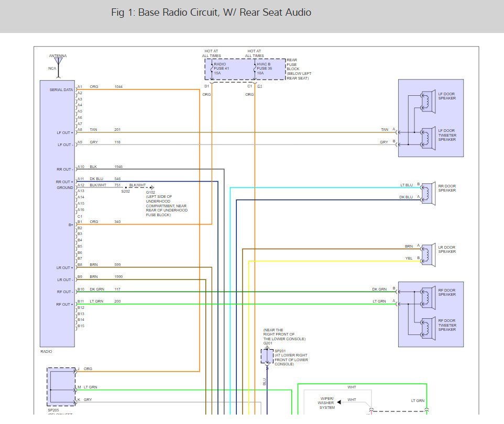Click the S202 splice dot

126,187
